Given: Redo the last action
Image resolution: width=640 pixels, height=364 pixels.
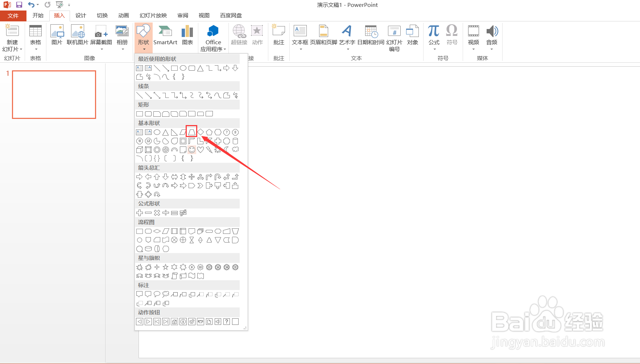Looking at the screenshot, I should coord(48,5).
